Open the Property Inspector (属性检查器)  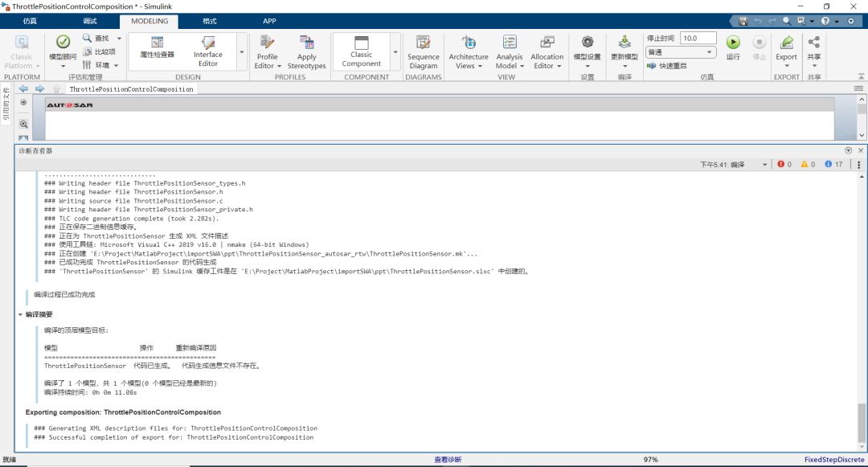[x=157, y=47]
